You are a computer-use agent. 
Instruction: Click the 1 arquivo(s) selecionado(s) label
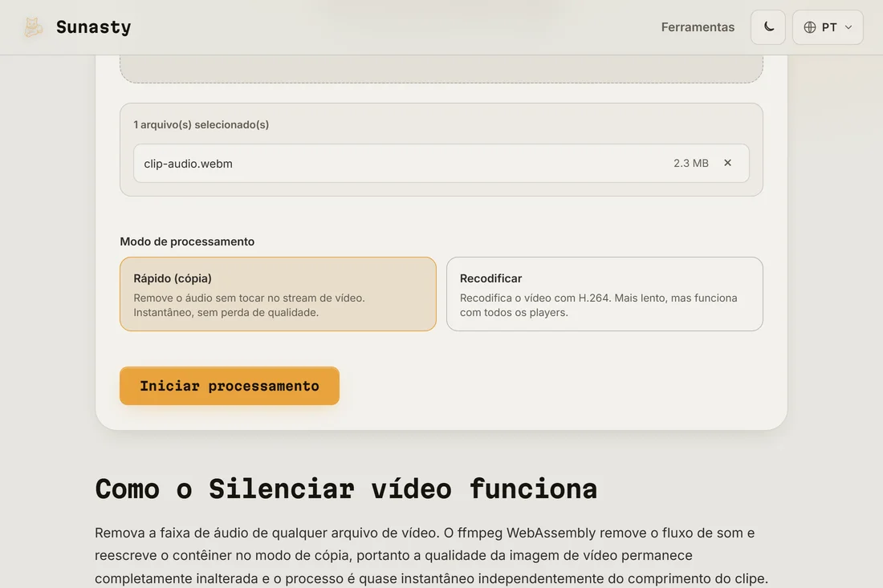click(x=201, y=124)
